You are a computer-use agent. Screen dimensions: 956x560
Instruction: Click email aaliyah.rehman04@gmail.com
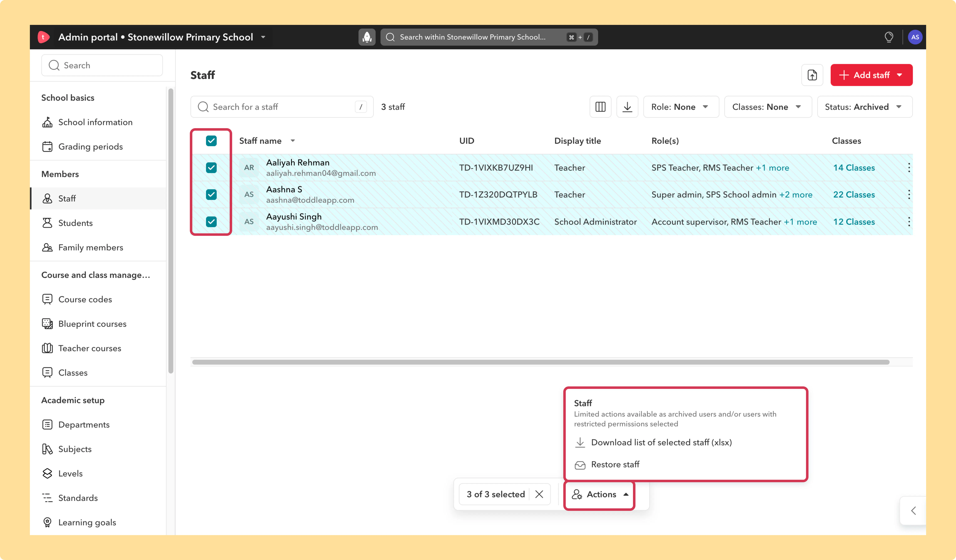[321, 173]
